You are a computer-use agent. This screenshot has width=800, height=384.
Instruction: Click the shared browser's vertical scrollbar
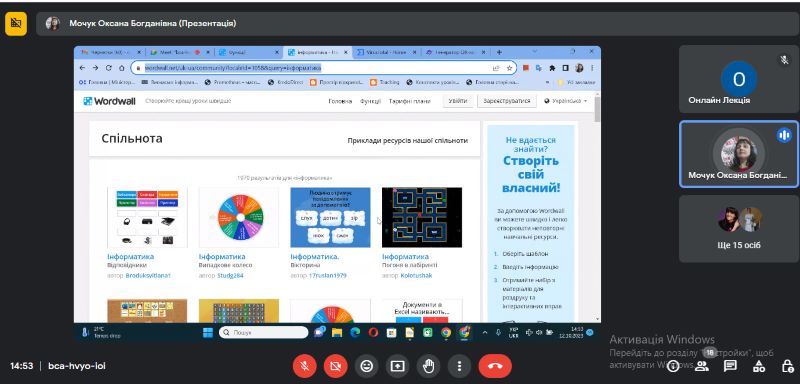[596, 109]
